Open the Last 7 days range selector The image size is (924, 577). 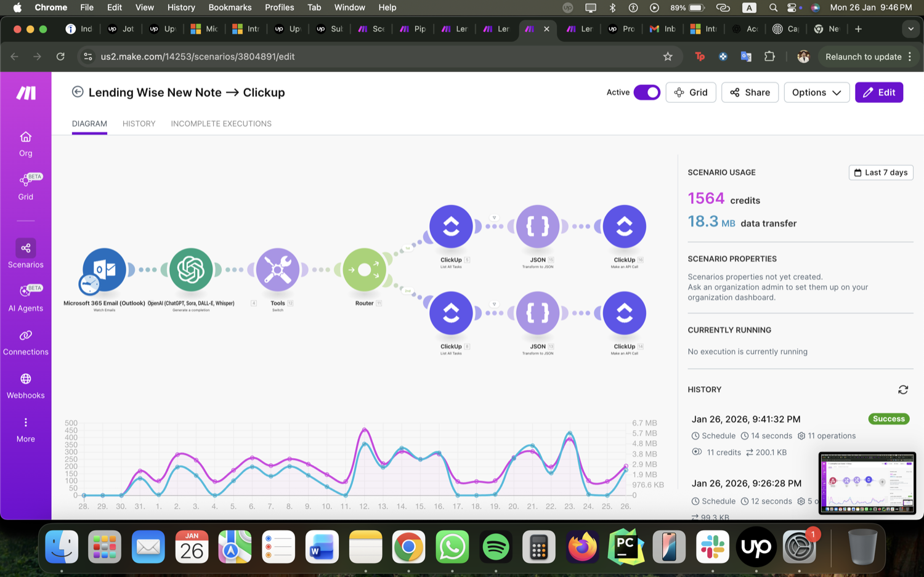[881, 172]
